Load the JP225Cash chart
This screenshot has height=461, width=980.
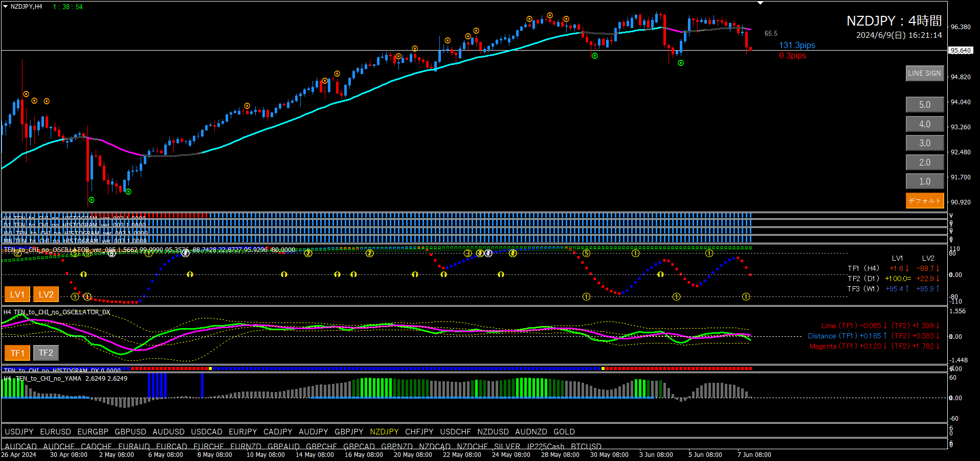pos(546,446)
